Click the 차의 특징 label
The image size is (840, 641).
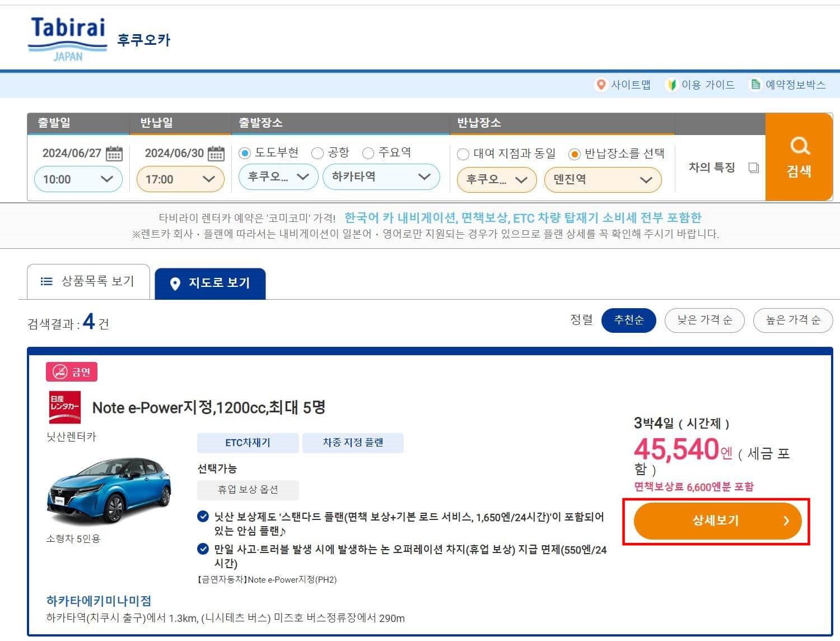pos(712,168)
